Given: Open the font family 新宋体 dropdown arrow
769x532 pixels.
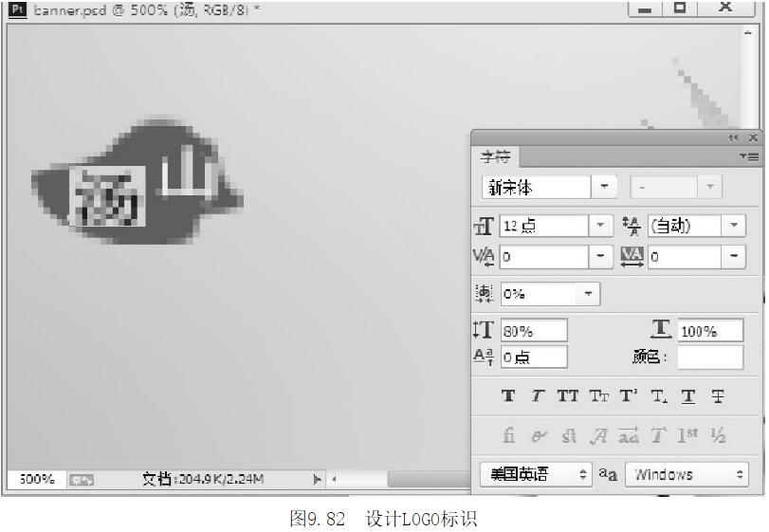Looking at the screenshot, I should (604, 187).
